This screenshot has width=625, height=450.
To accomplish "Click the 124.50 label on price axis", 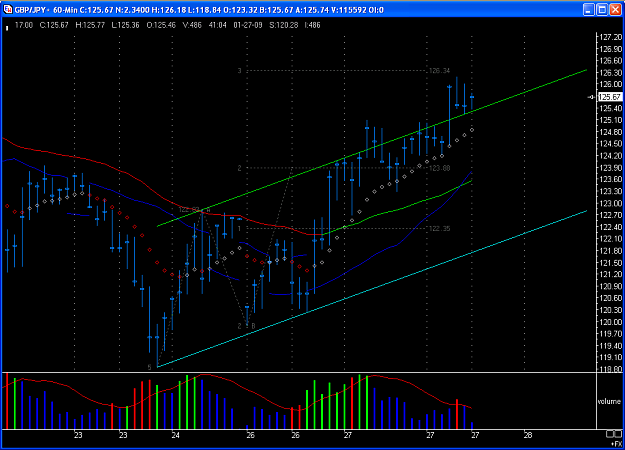I will click(611, 144).
